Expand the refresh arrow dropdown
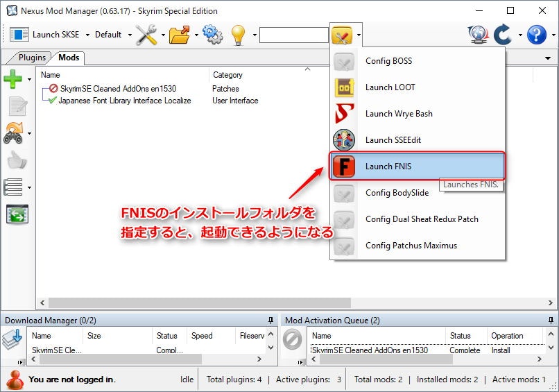The height and width of the screenshot is (392, 559). [x=520, y=35]
